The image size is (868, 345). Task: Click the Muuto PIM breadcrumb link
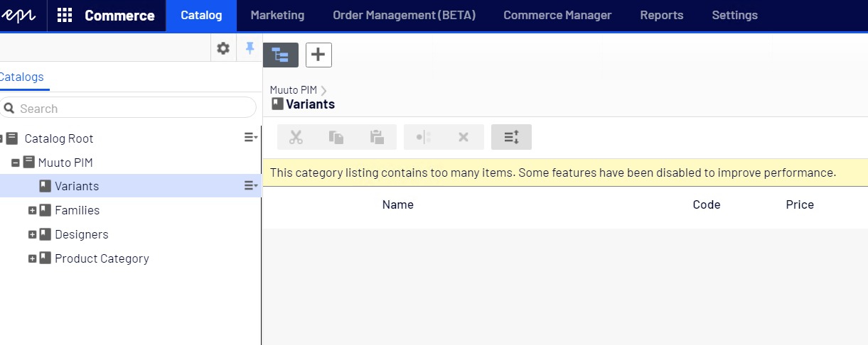293,90
